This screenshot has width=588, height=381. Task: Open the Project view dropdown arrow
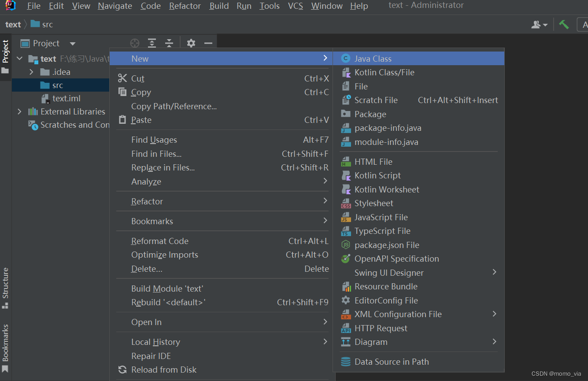point(73,44)
